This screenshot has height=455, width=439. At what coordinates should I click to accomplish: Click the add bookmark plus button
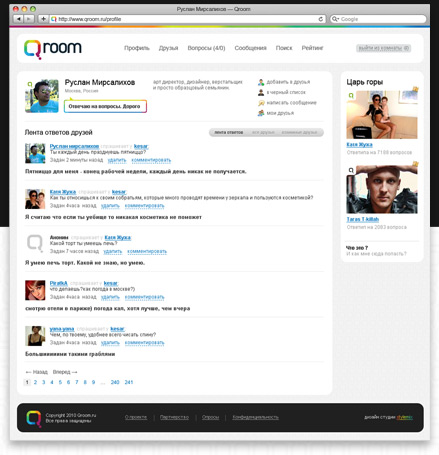pyautogui.click(x=43, y=19)
